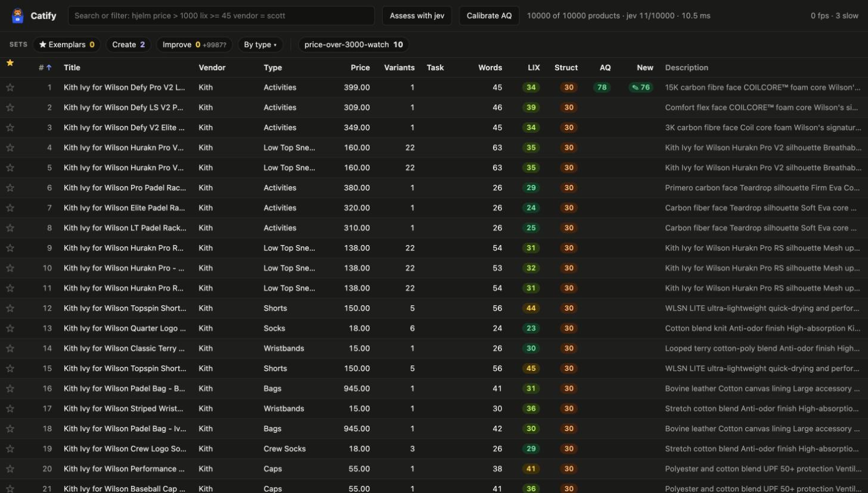This screenshot has width=868, height=493.
Task: Click the gold star header icon
Action: (10, 63)
